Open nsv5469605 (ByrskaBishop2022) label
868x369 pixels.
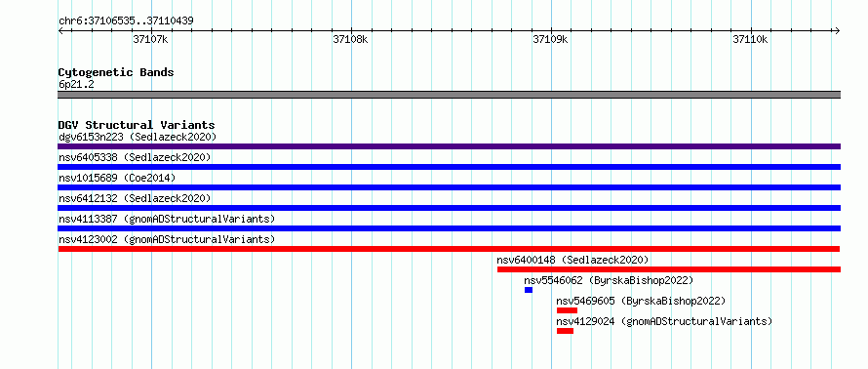641,301
